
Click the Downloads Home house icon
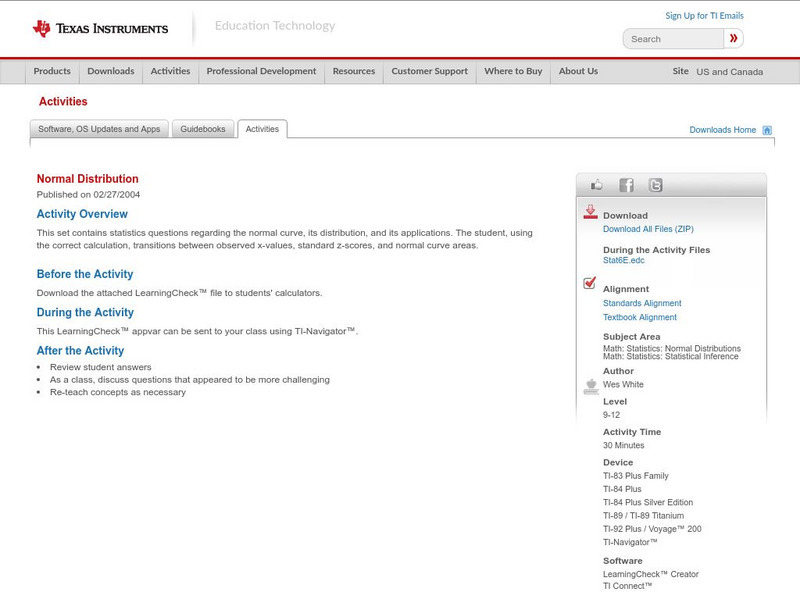[767, 130]
